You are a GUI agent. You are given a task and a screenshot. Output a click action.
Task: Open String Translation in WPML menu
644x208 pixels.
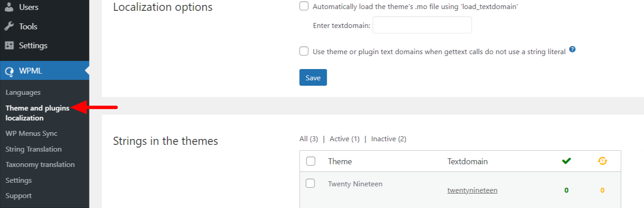33,149
